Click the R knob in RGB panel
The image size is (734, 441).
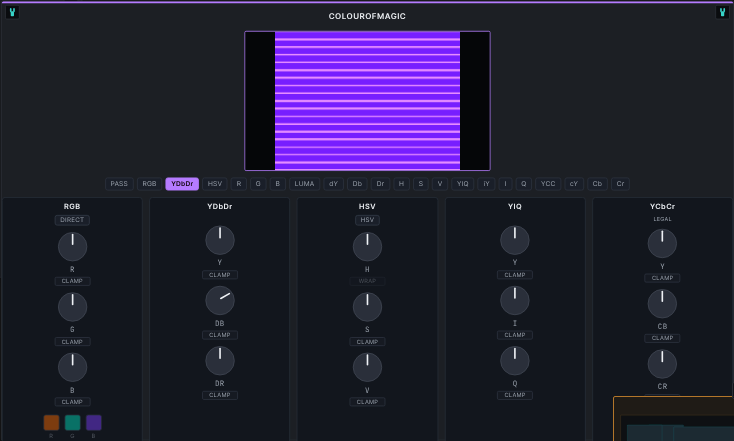pyautogui.click(x=72, y=247)
